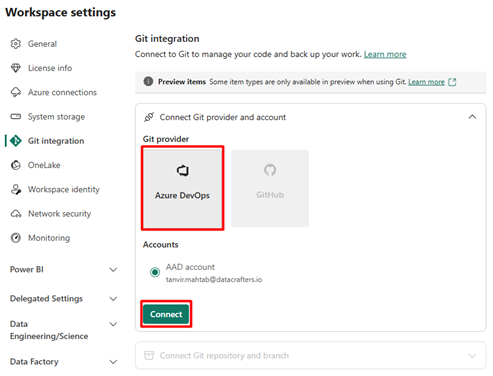This screenshot has width=493, height=376.
Task: Choose the GitHub provider card
Action: point(270,188)
